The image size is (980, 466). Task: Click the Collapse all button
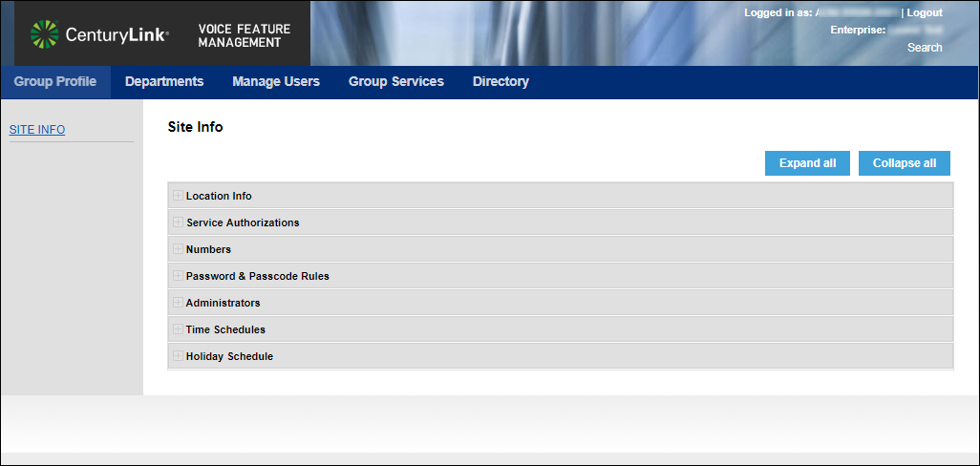(905, 163)
